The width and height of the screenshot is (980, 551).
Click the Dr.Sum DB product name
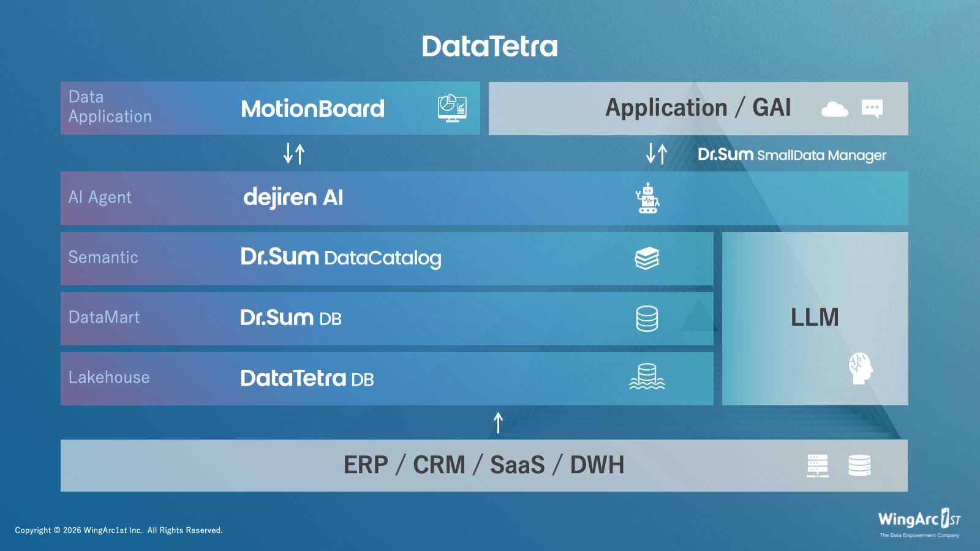tap(291, 318)
